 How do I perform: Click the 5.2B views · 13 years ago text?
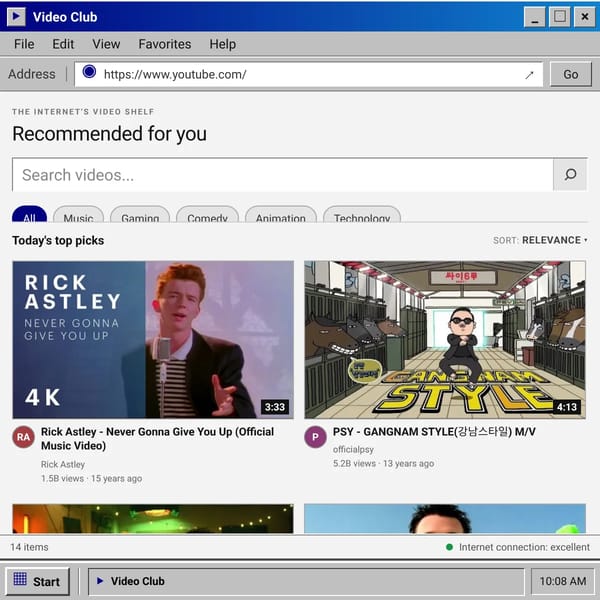coord(383,463)
